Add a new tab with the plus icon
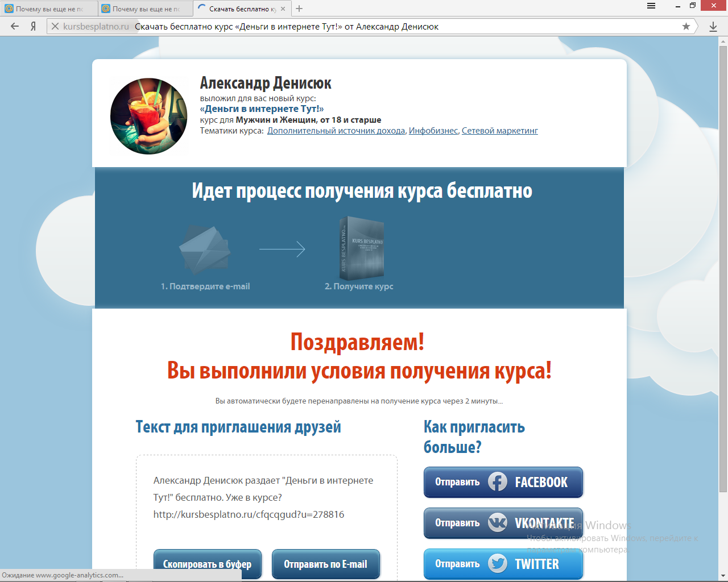Viewport: 728px width, 582px height. click(299, 9)
